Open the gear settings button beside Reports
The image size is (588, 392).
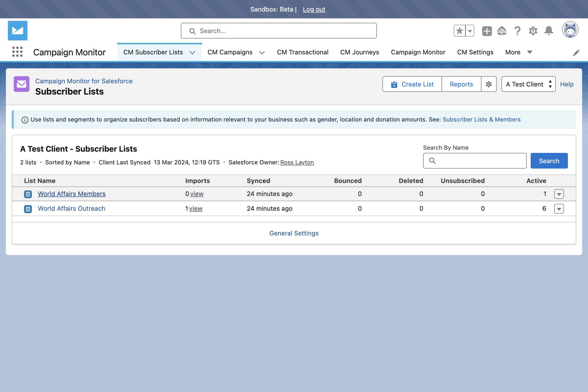(x=489, y=84)
